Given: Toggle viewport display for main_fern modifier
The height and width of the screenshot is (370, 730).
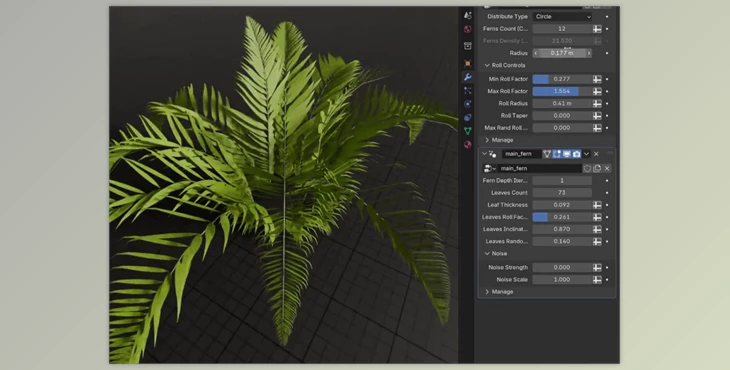Looking at the screenshot, I should pyautogui.click(x=567, y=154).
